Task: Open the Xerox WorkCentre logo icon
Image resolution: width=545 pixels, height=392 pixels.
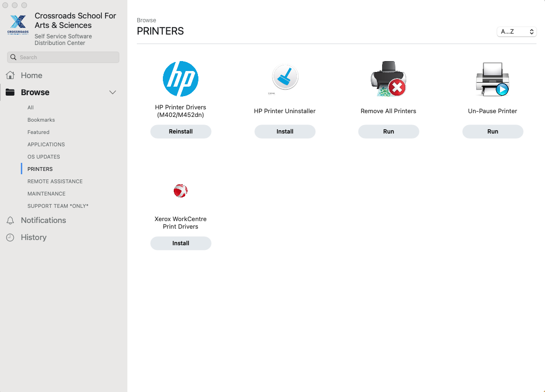Action: click(180, 191)
